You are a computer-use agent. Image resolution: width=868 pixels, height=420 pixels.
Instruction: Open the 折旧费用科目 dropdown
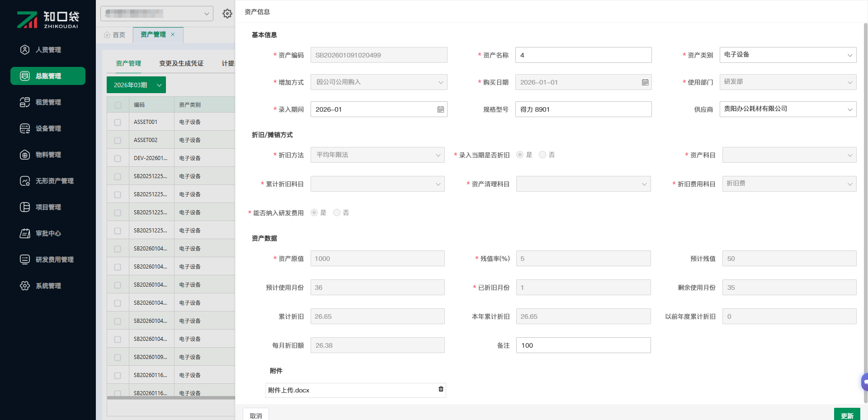[789, 184]
